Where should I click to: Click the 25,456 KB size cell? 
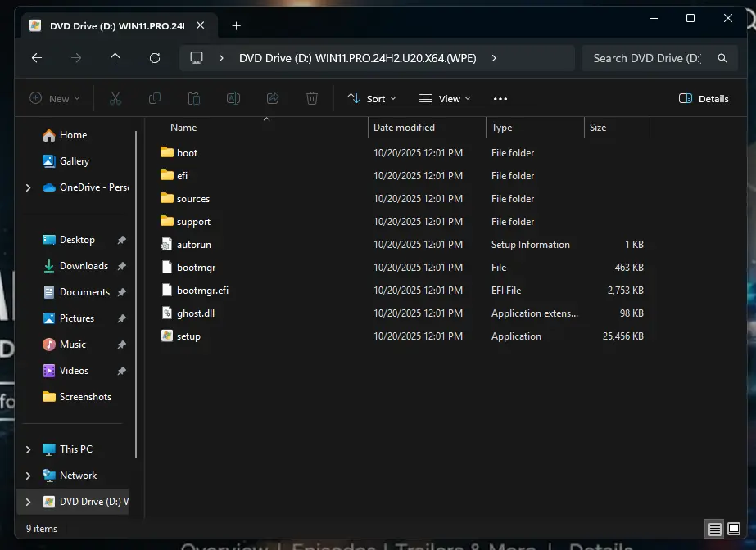tap(623, 336)
